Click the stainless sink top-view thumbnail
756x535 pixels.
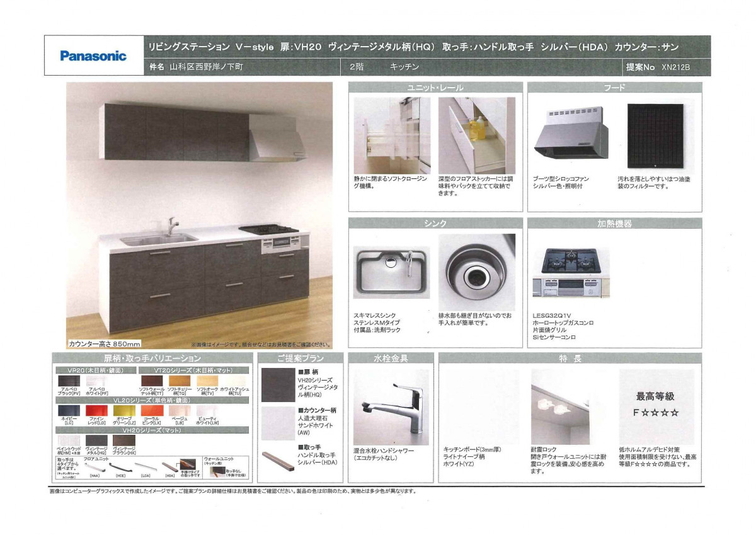pyautogui.click(x=391, y=269)
